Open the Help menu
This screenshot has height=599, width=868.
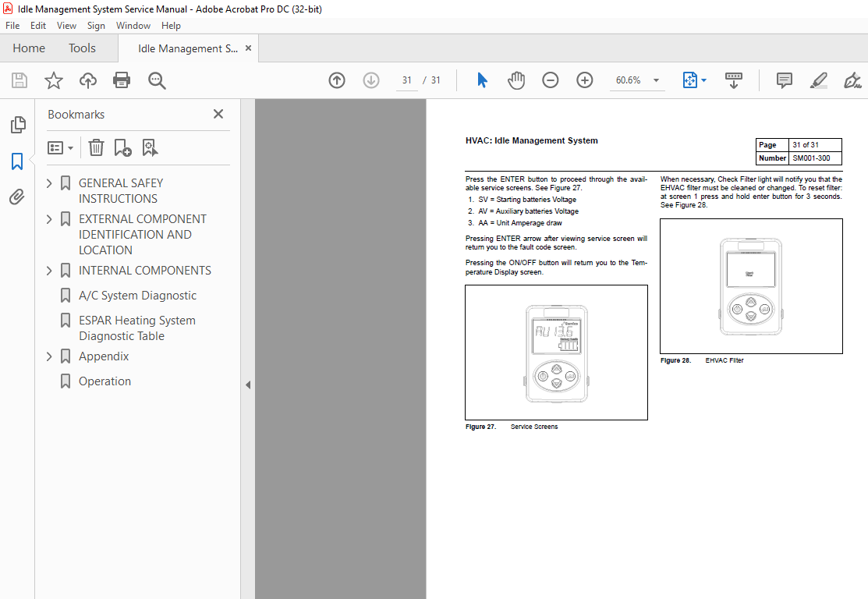pyautogui.click(x=171, y=26)
